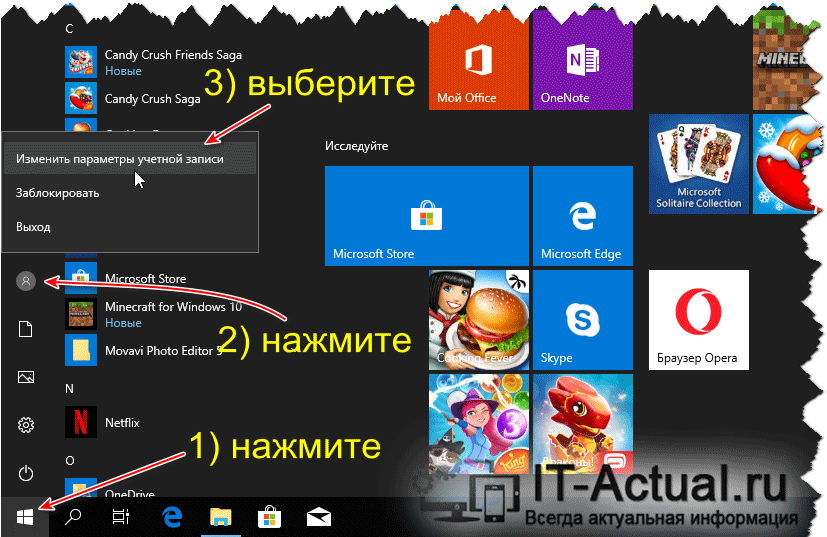Click the letter C group header
827x537 pixels.
(69, 28)
